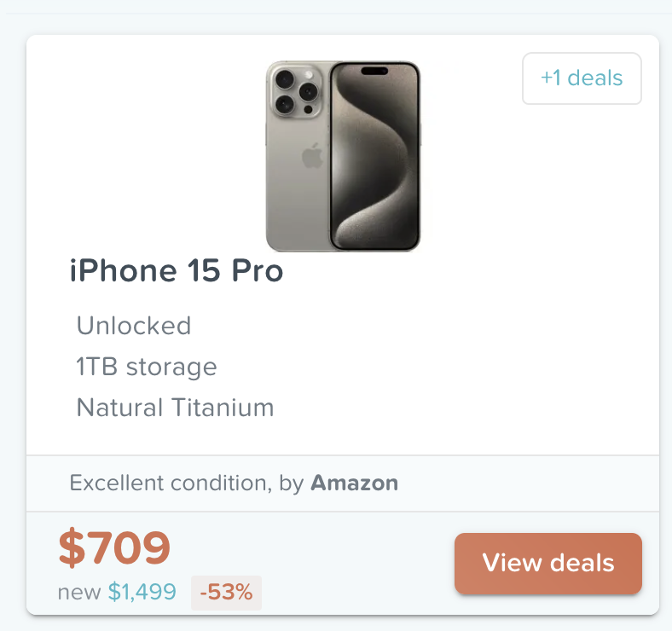Click the $1,499 new price
Image resolution: width=672 pixels, height=631 pixels.
142,592
